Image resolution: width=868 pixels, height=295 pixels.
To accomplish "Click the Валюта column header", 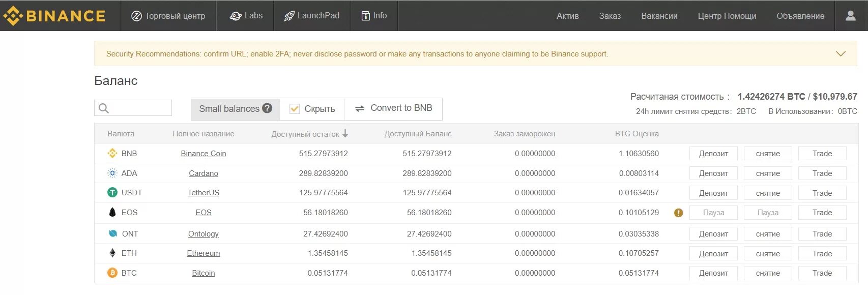I will [x=121, y=134].
